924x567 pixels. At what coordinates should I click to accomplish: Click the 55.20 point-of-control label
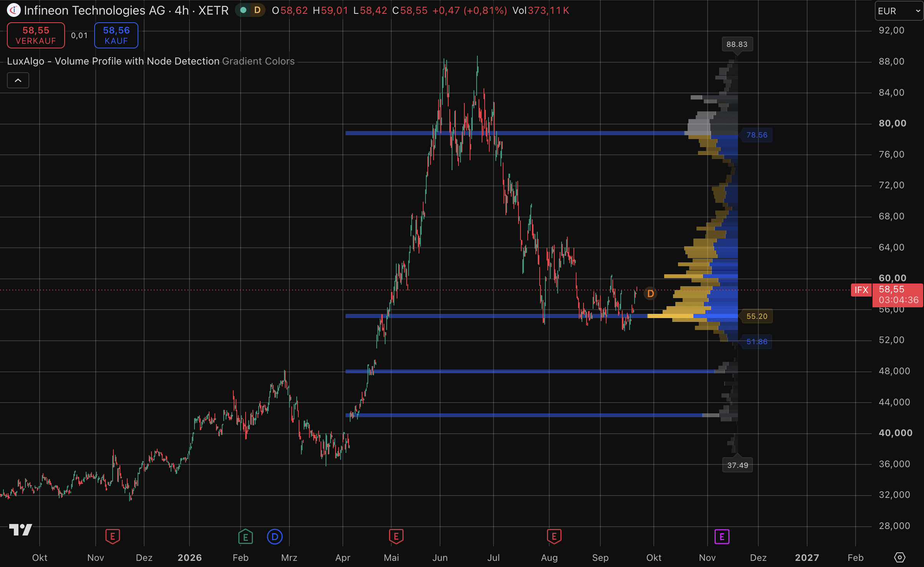click(x=757, y=316)
